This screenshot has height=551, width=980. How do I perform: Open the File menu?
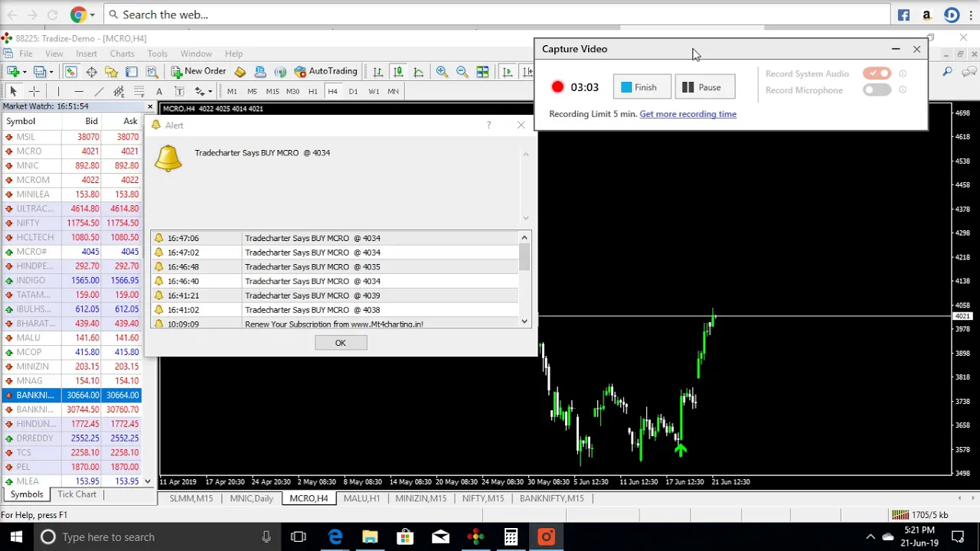point(25,54)
